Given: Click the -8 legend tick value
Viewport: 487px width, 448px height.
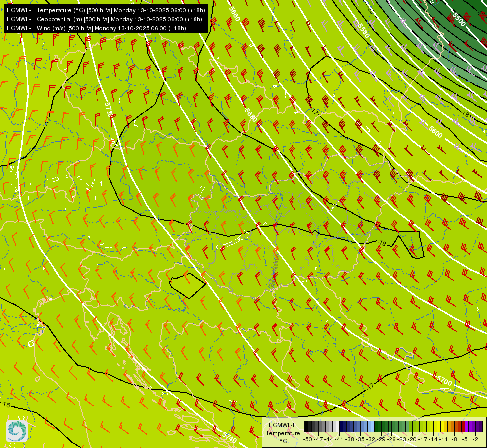Looking at the screenshot, I should click(x=454, y=439).
